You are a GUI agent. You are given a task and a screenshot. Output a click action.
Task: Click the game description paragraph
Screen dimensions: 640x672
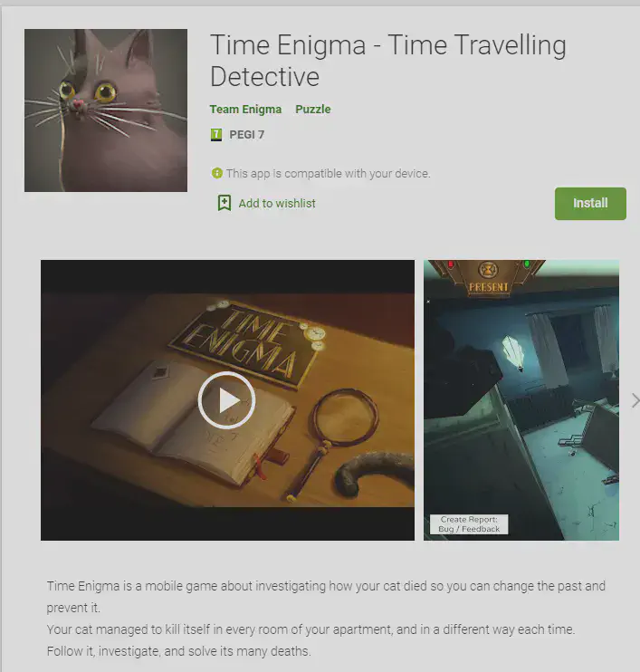[326, 619]
